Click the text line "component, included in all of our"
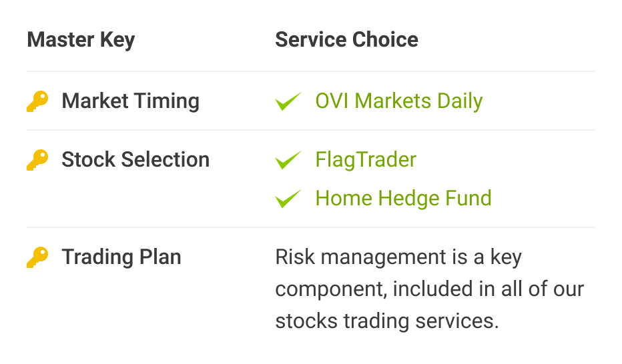This screenshot has height=364, width=622. point(429,289)
